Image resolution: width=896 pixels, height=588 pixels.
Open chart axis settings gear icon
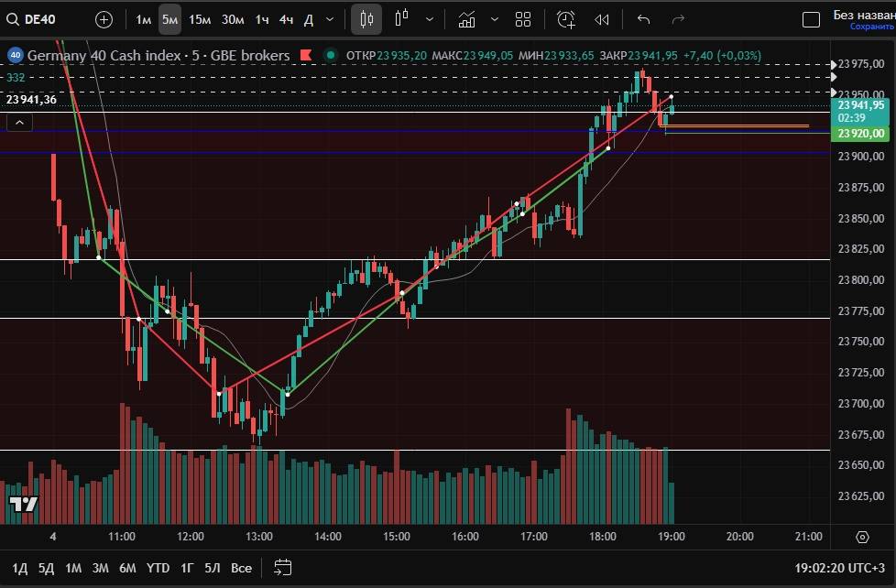click(x=862, y=537)
